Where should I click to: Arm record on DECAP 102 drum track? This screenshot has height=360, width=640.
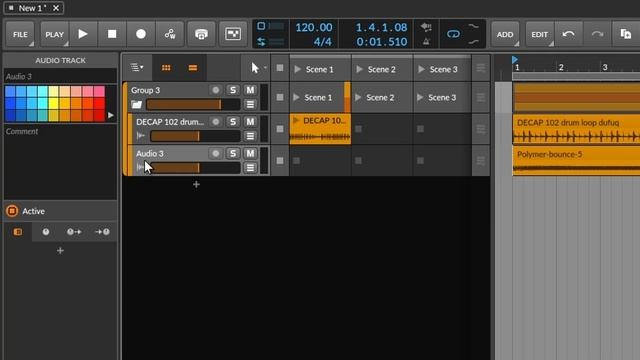(216, 122)
